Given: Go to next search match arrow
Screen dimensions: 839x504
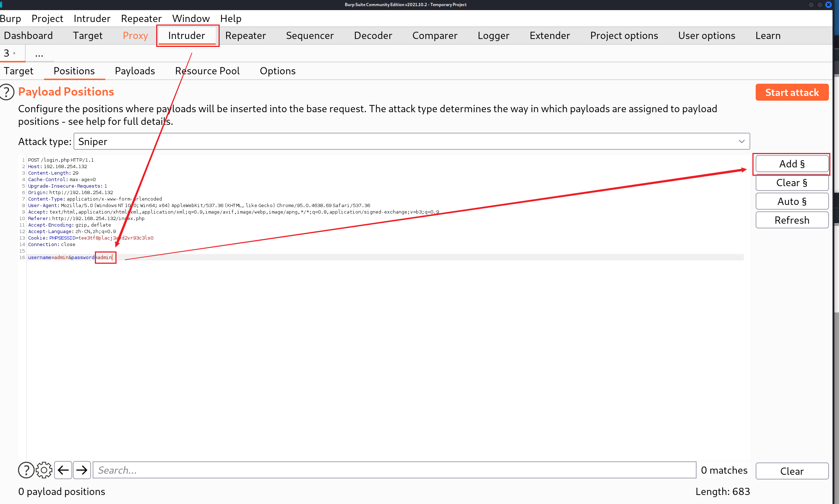Looking at the screenshot, I should point(82,470).
